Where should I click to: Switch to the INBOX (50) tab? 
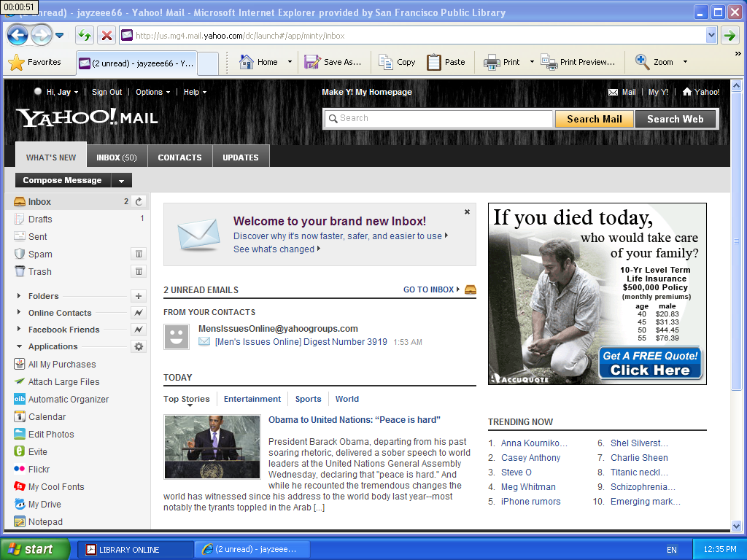click(x=117, y=157)
